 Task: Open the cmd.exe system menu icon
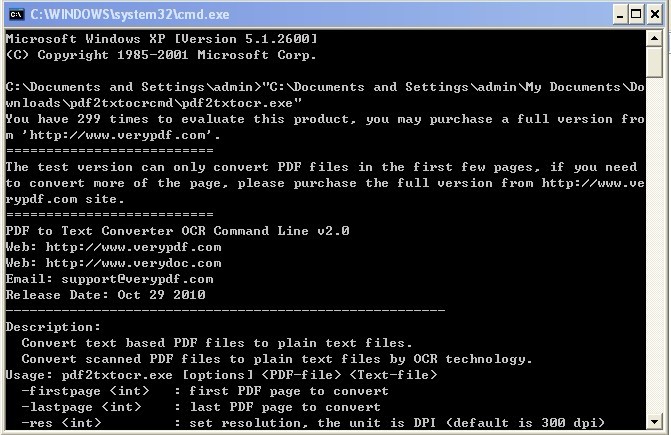[16, 15]
